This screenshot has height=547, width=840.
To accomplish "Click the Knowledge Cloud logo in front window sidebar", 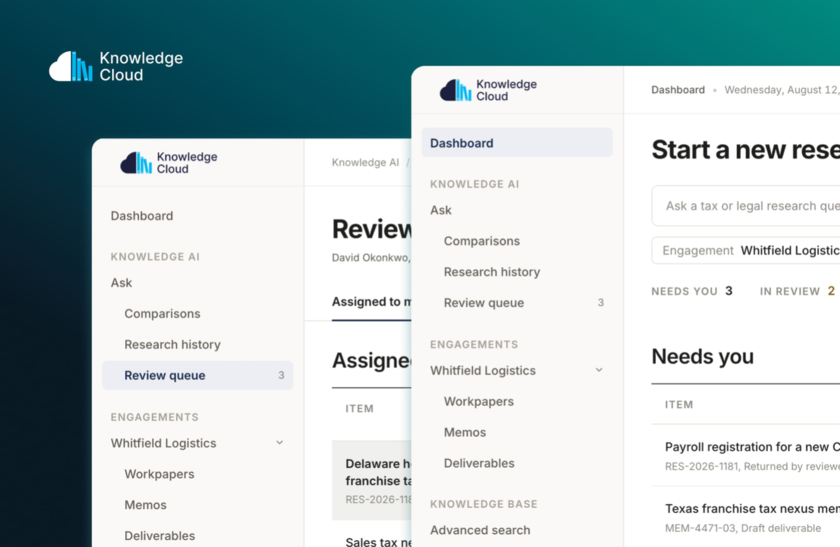I will pyautogui.click(x=488, y=90).
